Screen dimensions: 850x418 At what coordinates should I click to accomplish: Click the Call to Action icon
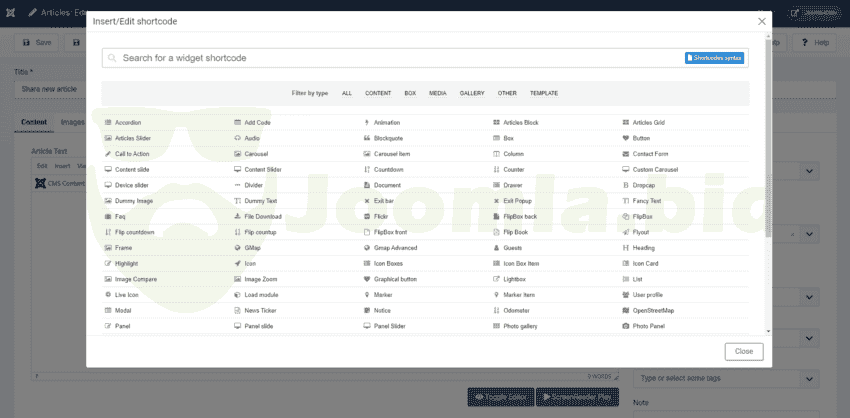(108, 154)
